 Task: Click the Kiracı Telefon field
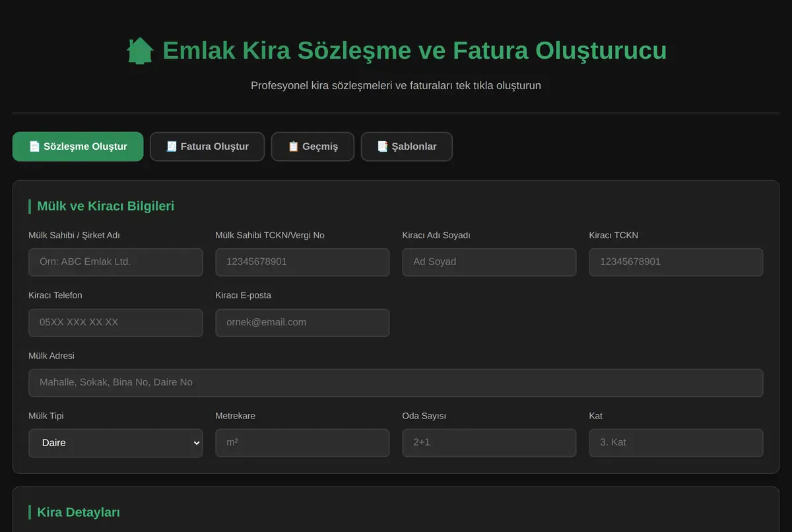tap(115, 323)
